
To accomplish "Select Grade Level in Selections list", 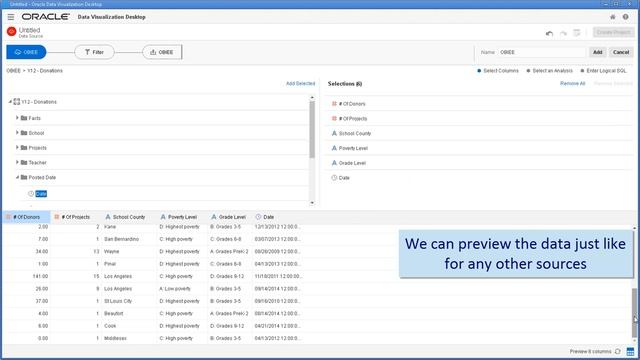I will (x=478, y=163).
